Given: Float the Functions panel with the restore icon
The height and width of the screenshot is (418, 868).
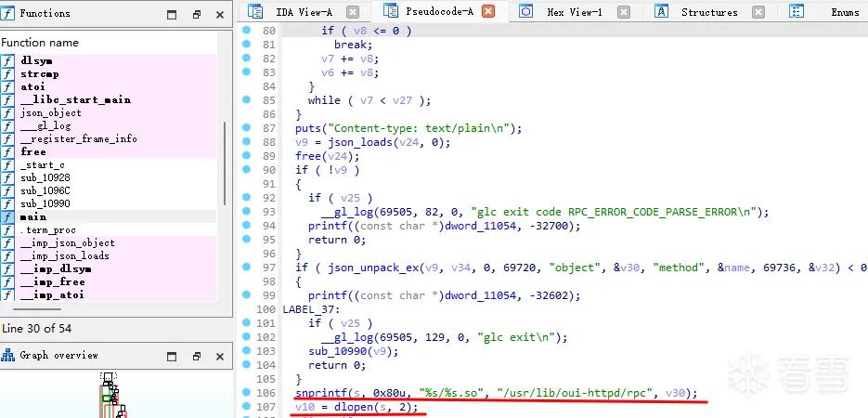Looking at the screenshot, I should pyautogui.click(x=197, y=14).
